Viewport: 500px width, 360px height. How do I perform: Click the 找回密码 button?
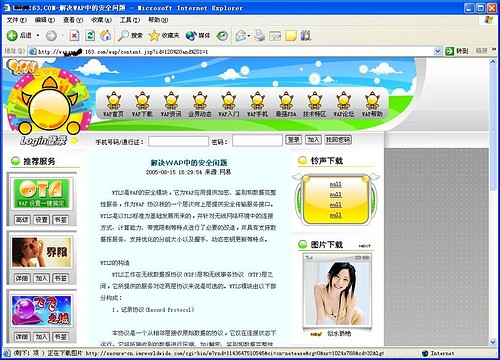tap(338, 140)
